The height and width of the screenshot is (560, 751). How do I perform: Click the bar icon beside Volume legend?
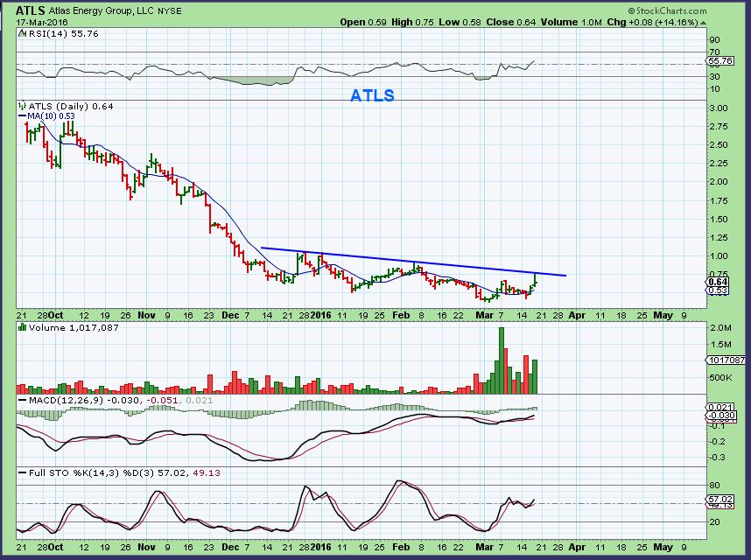click(x=23, y=327)
